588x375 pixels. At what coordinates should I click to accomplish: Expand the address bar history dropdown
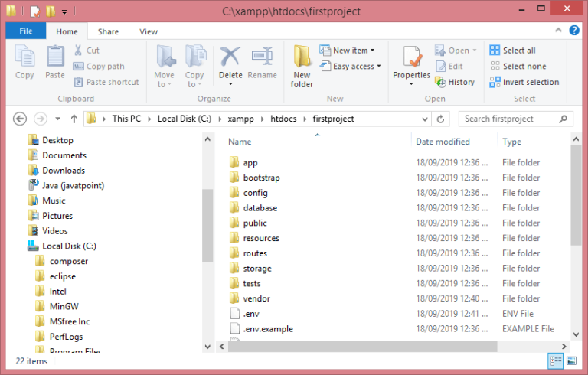click(x=423, y=119)
